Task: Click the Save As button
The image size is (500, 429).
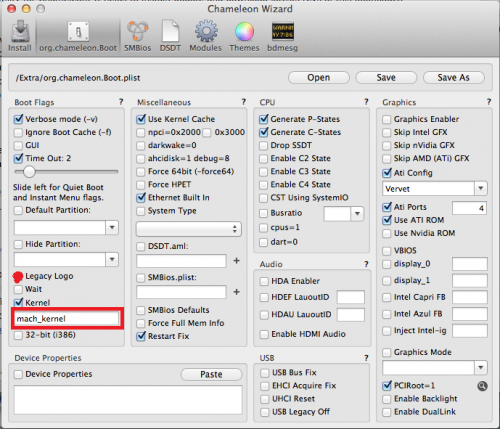Action: pos(454,78)
